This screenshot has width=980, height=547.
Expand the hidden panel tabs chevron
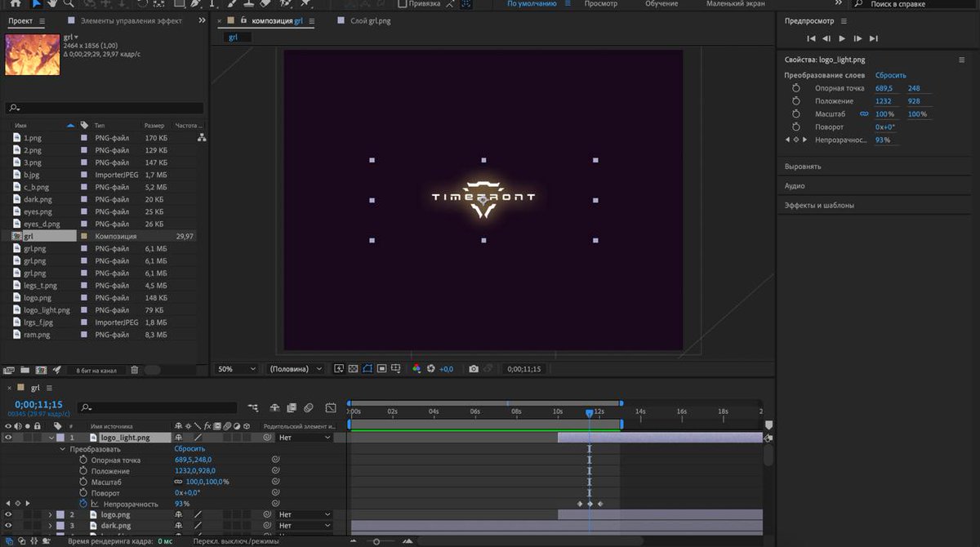pos(201,20)
